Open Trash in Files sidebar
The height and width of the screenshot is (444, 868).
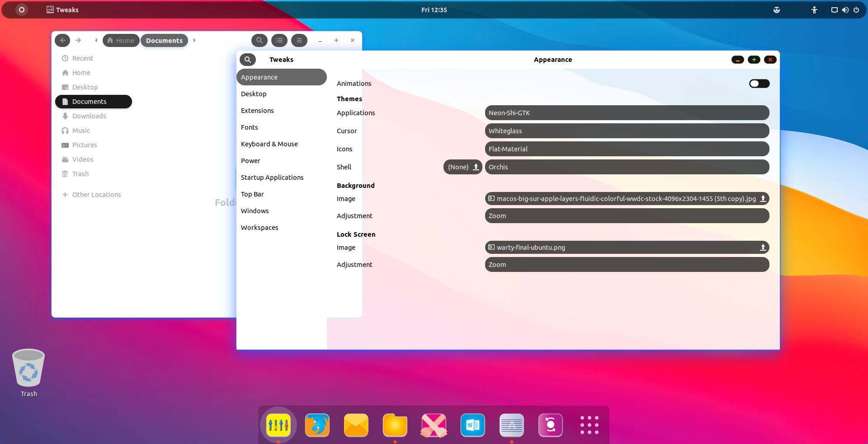tap(94, 174)
